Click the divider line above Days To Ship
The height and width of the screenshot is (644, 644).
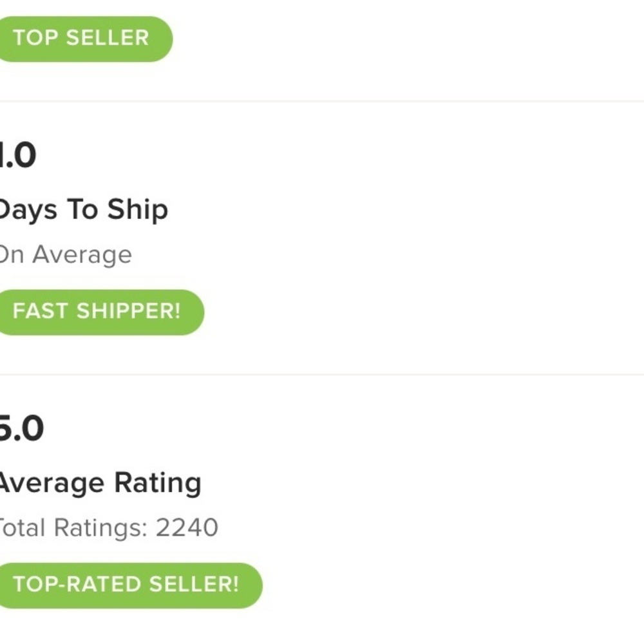click(x=322, y=101)
